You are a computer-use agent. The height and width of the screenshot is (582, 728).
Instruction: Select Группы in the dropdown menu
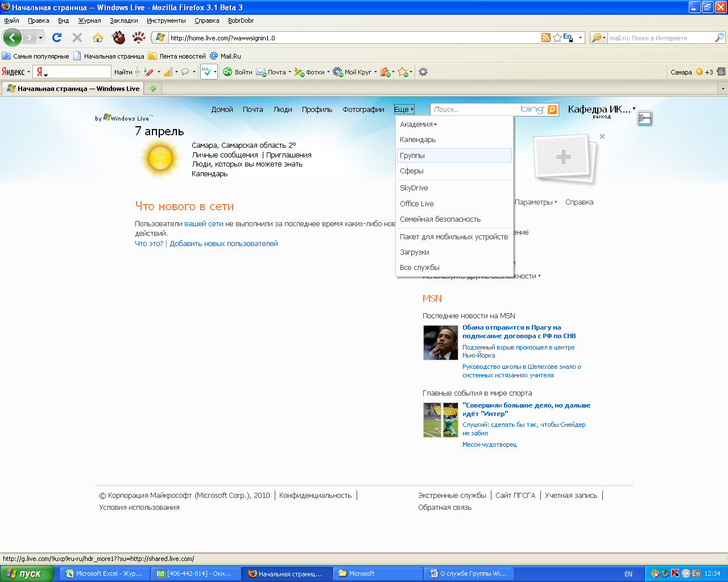[x=454, y=156]
